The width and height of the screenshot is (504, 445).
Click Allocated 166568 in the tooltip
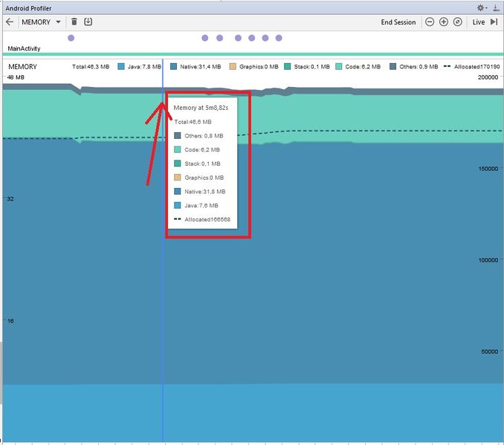click(202, 219)
